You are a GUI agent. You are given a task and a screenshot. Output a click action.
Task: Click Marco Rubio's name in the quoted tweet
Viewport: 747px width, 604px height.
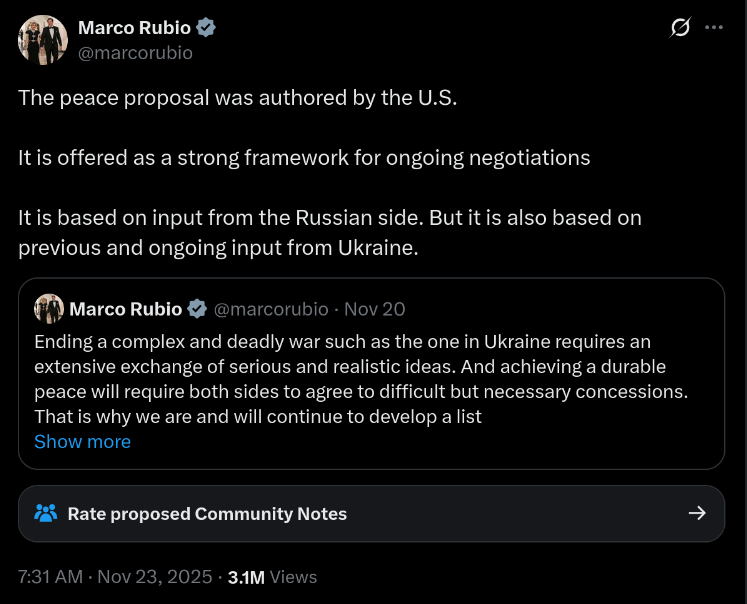pyautogui.click(x=126, y=308)
